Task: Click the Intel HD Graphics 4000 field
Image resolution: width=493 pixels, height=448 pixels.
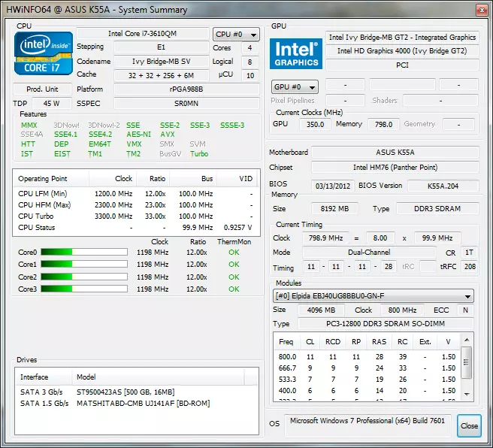Action: pyautogui.click(x=402, y=51)
